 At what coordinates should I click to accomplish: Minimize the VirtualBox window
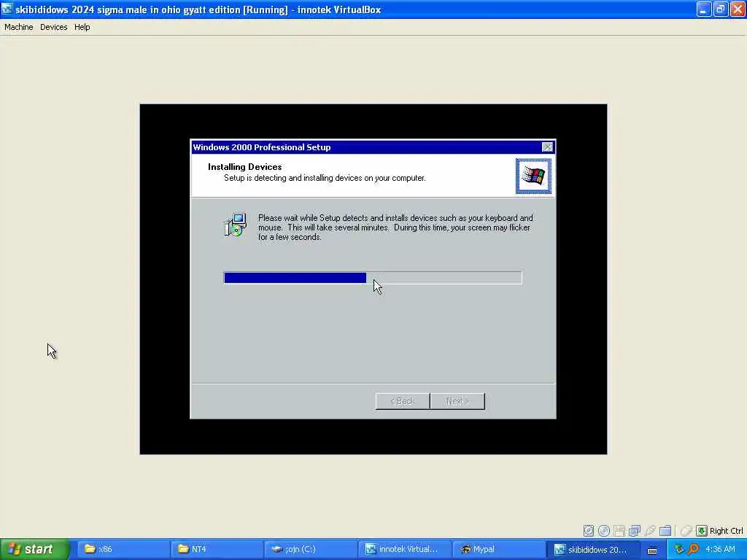point(704,9)
